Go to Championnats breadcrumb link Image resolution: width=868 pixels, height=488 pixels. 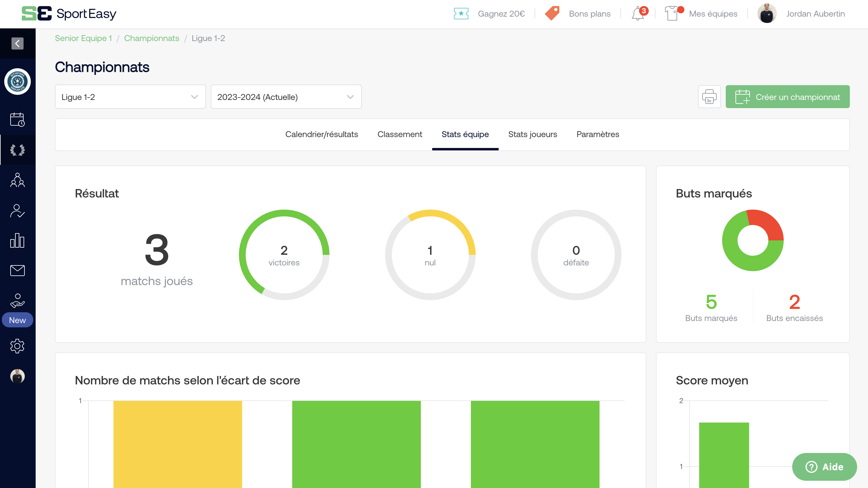coord(152,38)
